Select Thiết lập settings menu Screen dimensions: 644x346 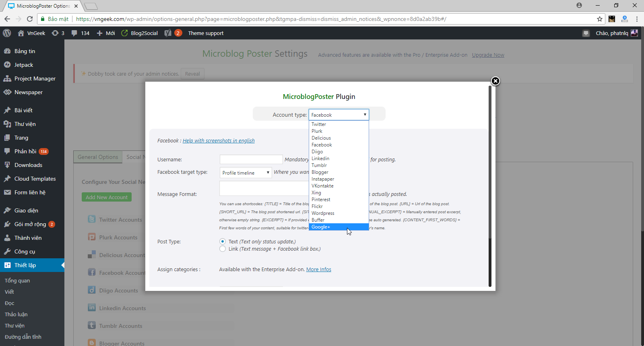click(x=32, y=265)
